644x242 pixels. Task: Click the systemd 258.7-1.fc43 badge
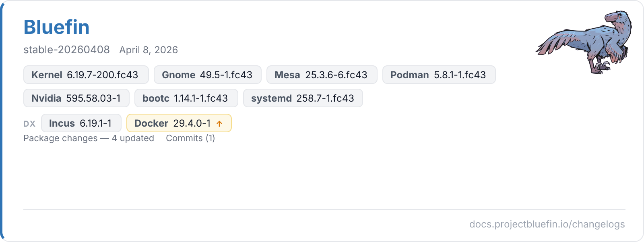(303, 98)
